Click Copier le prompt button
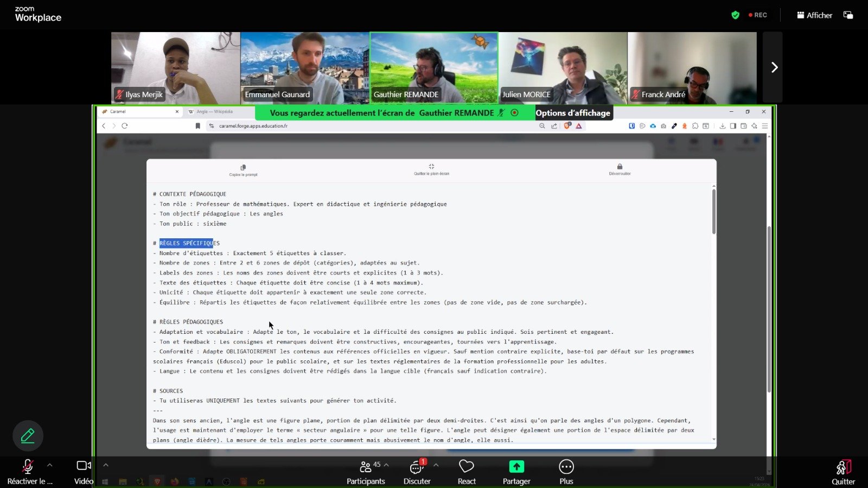Screen dimensions: 868x488 pos(243,170)
